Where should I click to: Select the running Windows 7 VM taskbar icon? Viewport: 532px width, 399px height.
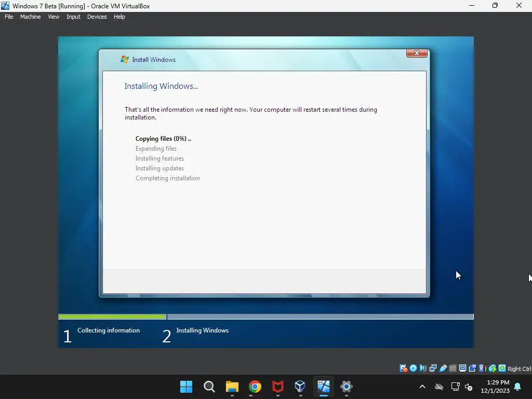[323, 387]
